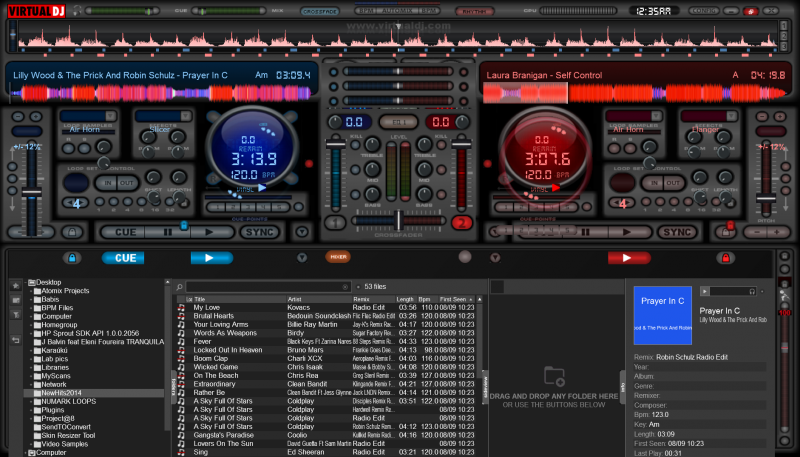Pause the left deck
The image size is (800, 457).
168,232
